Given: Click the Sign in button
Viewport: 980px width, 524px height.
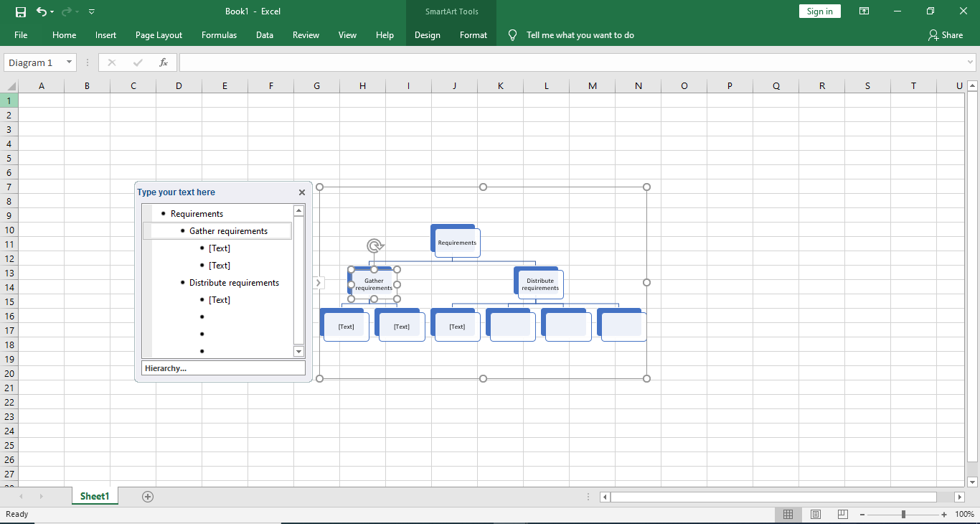Looking at the screenshot, I should pyautogui.click(x=819, y=11).
